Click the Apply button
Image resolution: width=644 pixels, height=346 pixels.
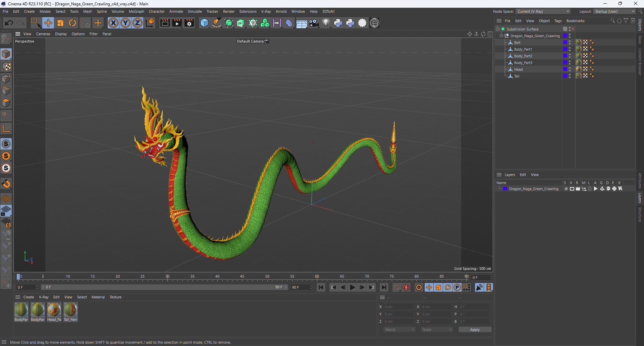(475, 330)
